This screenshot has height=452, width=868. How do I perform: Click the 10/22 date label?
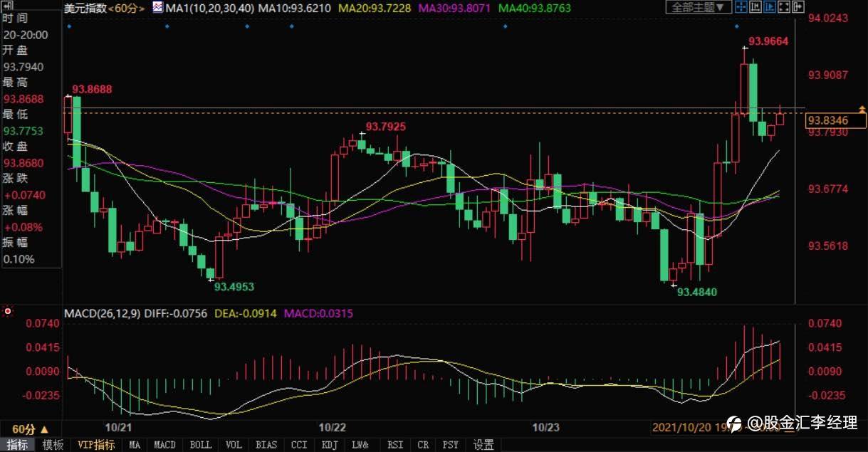[x=333, y=427]
